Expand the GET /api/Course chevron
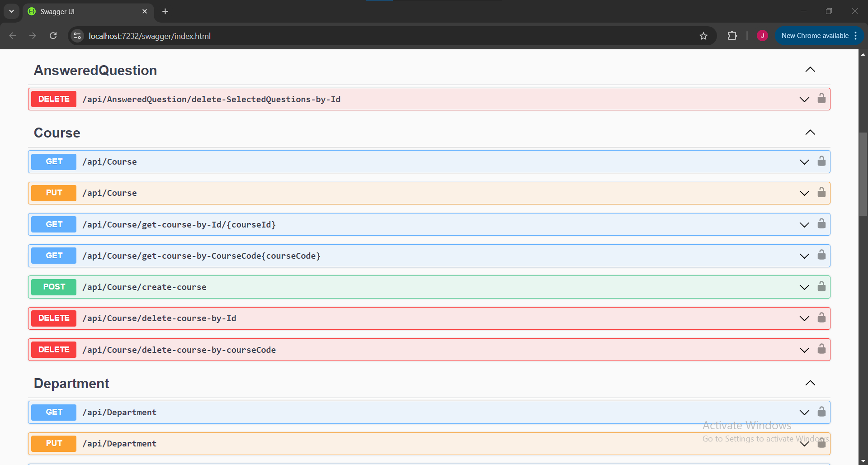 (x=804, y=162)
